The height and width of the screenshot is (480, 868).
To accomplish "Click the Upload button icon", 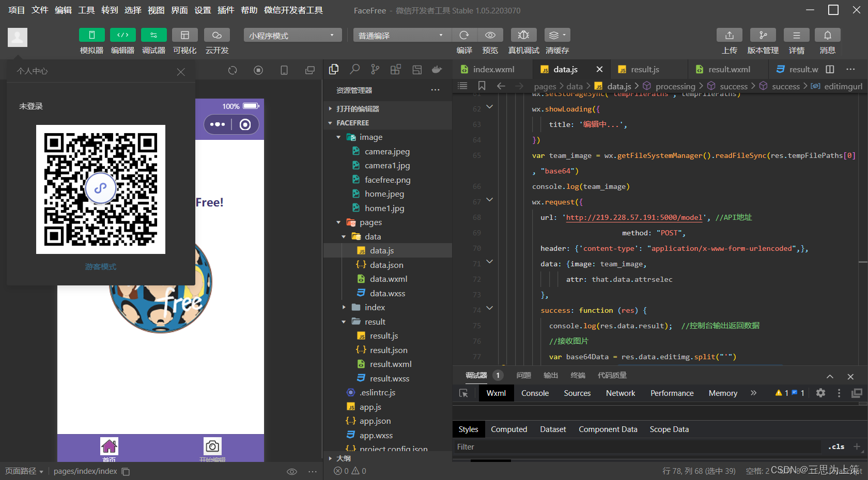I will pyautogui.click(x=730, y=35).
